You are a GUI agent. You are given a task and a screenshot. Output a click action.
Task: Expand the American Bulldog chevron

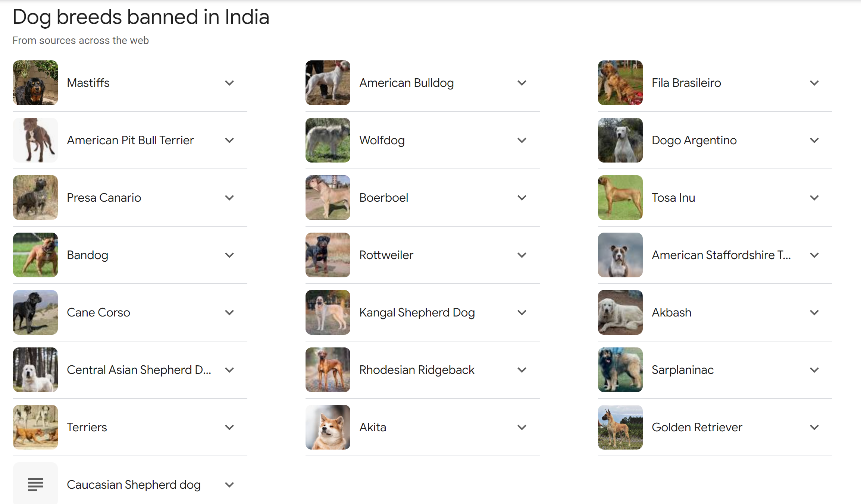click(x=522, y=83)
